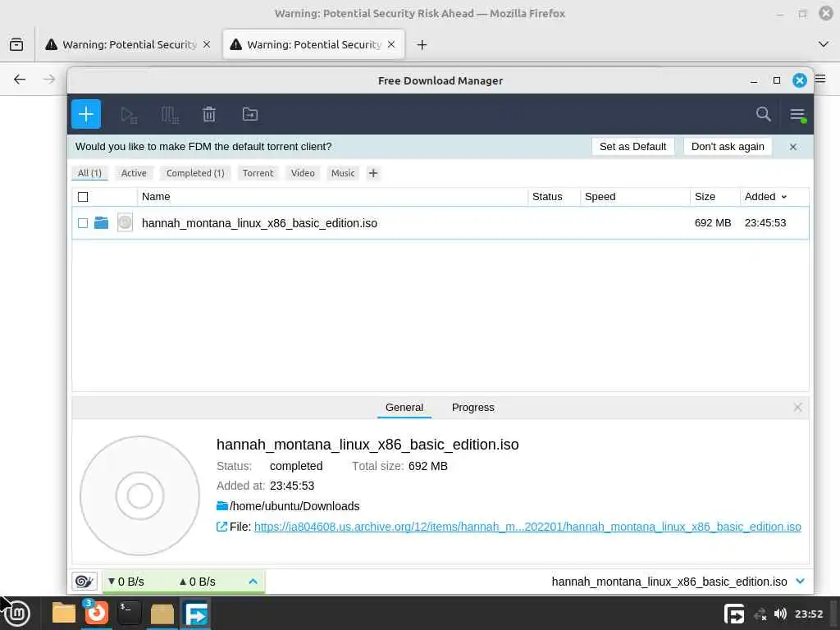Click the disc file icon in download row

point(125,222)
